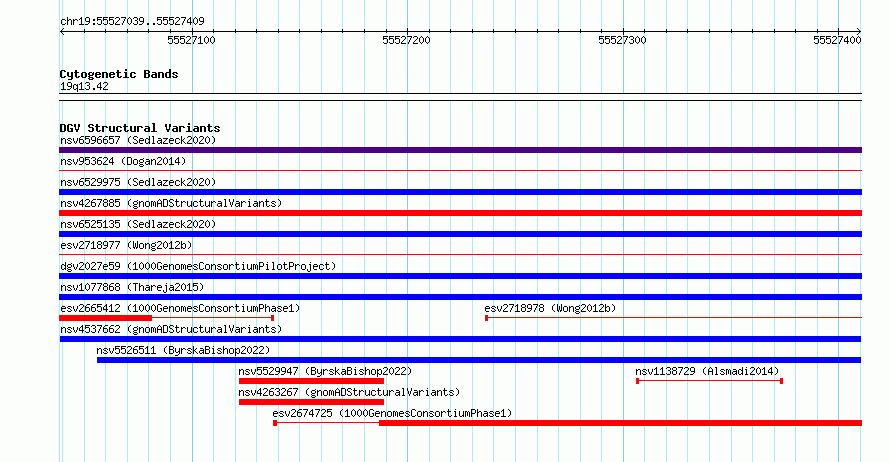Click the 55527400 ruler position
This screenshot has width=890, height=462.
click(x=837, y=40)
